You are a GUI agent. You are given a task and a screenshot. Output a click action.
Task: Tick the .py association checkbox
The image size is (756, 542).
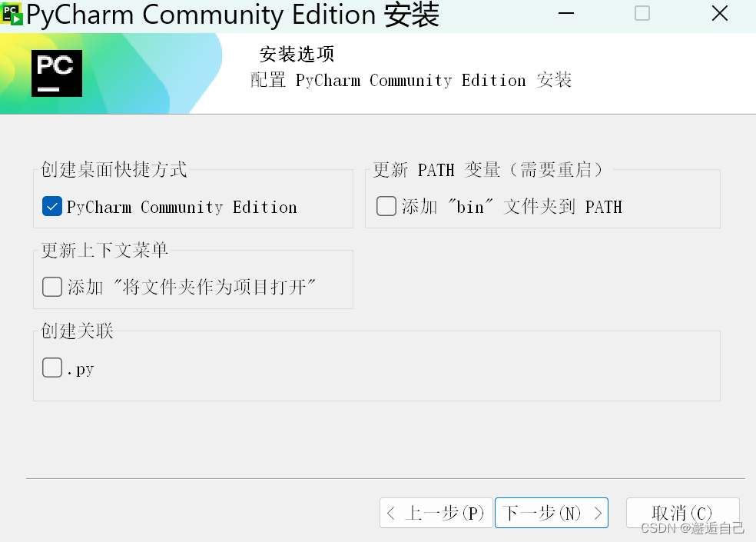52,367
